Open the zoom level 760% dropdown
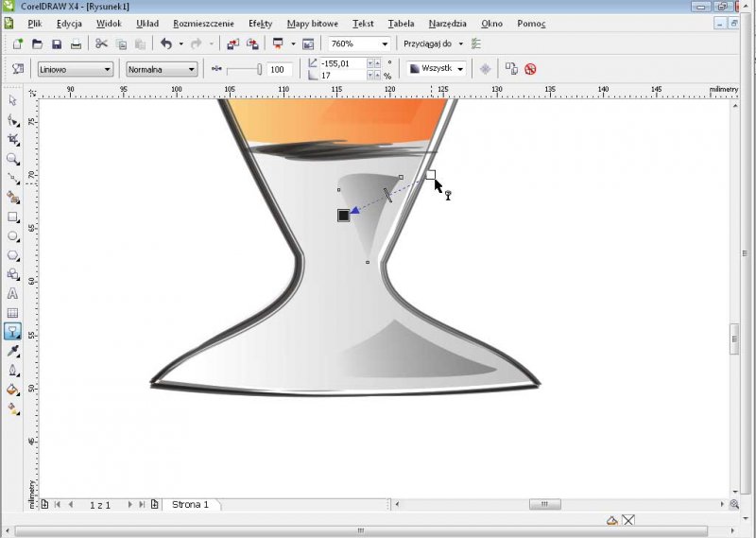The height and width of the screenshot is (538, 756). (x=385, y=43)
